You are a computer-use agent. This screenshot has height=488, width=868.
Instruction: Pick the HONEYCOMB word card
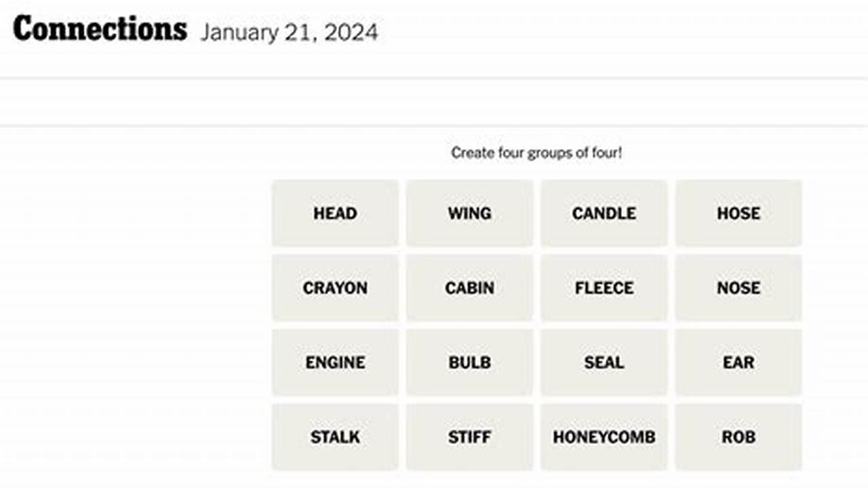tap(604, 436)
